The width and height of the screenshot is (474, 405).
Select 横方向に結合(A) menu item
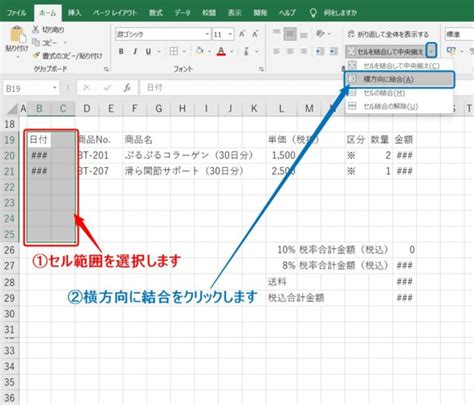click(399, 79)
